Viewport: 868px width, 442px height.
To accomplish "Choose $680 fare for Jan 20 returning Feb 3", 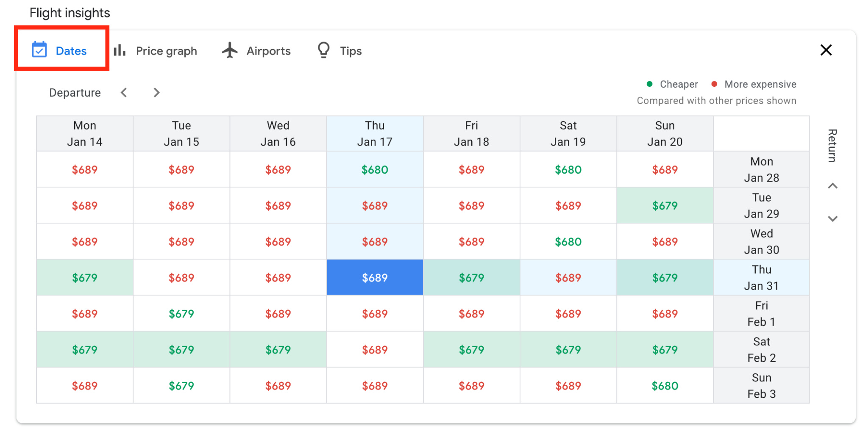I will (665, 385).
